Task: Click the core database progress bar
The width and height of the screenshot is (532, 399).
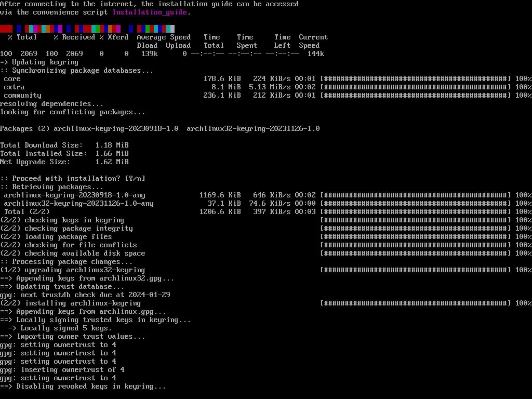Action: (x=416, y=79)
